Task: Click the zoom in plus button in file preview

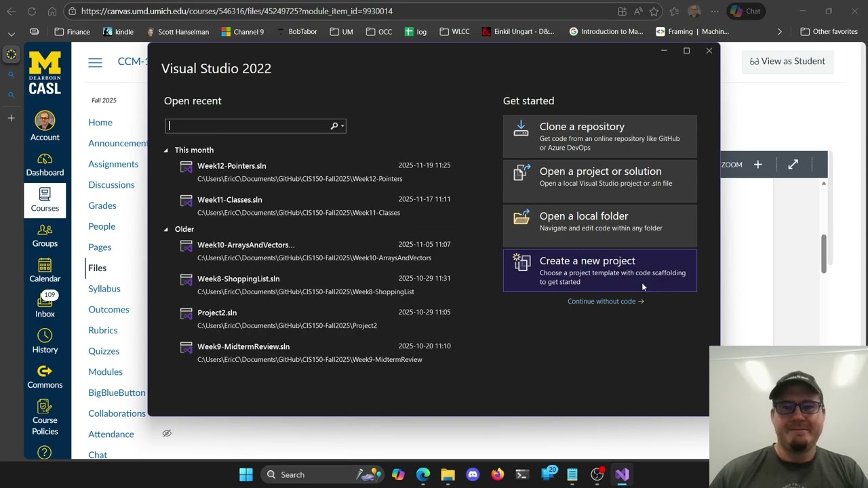Action: [758, 165]
